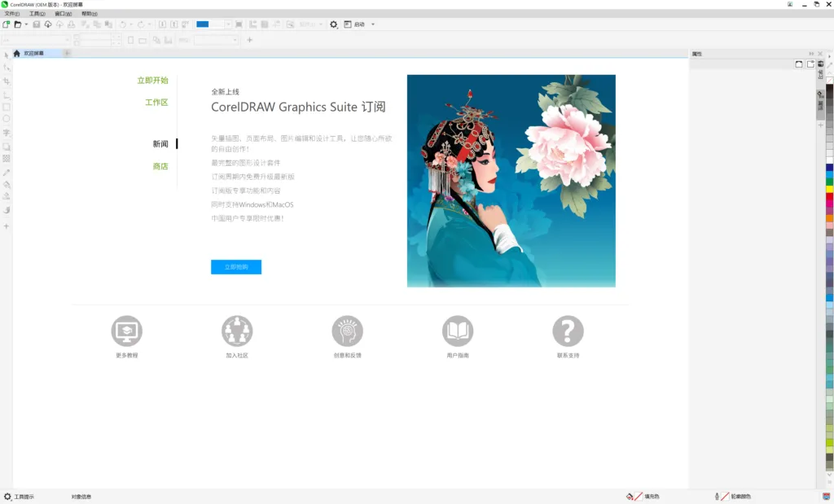Image resolution: width=834 pixels, height=504 pixels.
Task: Click 对象信息 in the status bar
Action: point(81,497)
